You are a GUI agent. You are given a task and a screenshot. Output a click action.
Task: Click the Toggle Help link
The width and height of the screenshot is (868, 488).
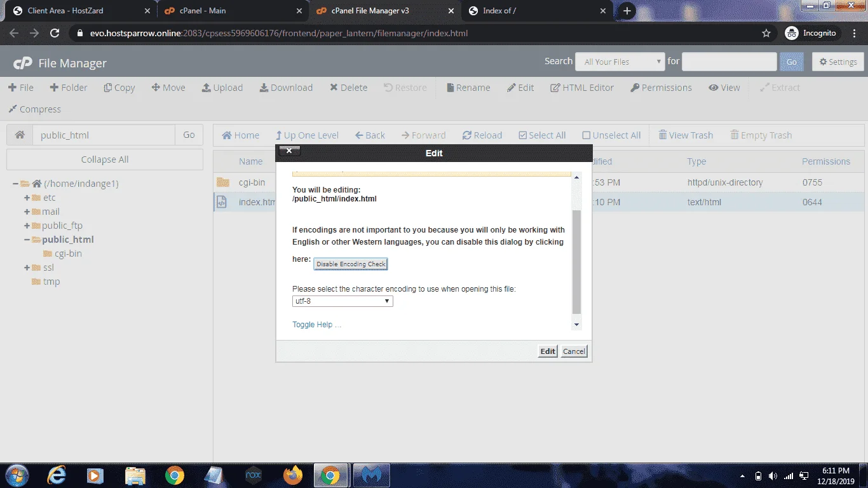click(x=316, y=325)
